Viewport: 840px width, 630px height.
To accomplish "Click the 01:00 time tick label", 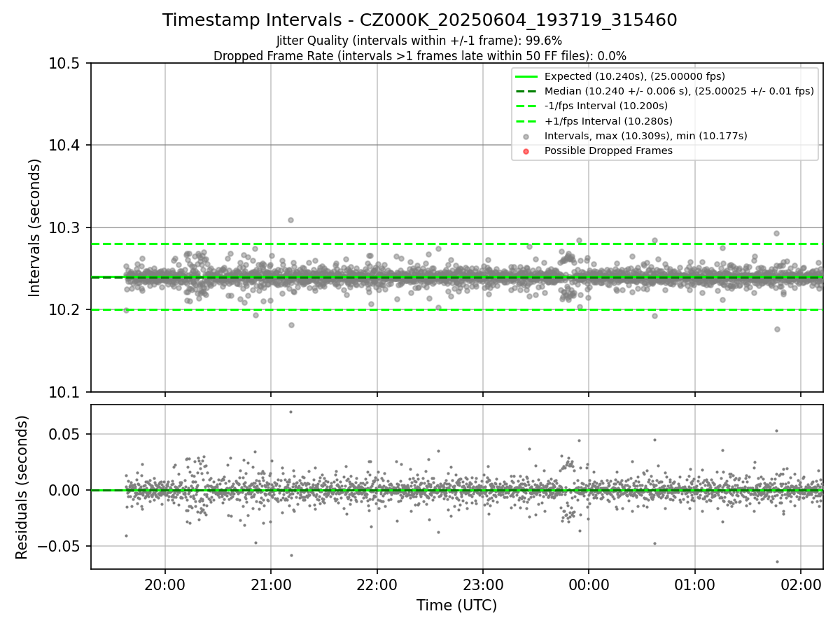I will point(695,584).
